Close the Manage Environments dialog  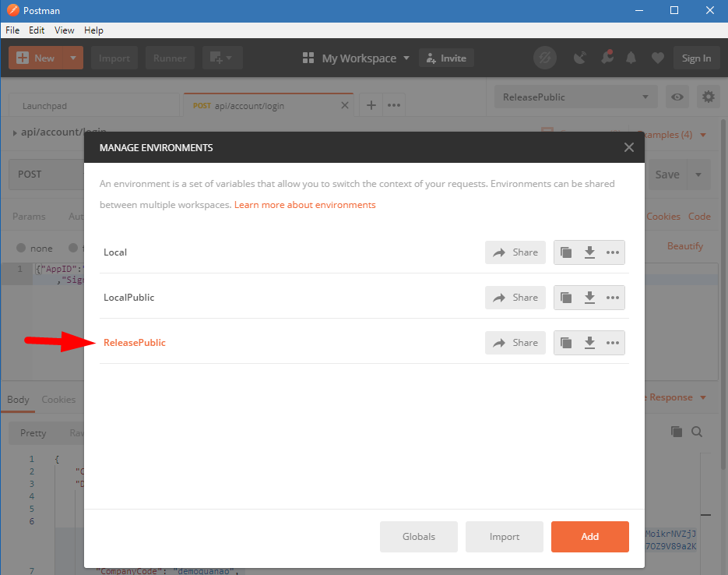pyautogui.click(x=628, y=147)
